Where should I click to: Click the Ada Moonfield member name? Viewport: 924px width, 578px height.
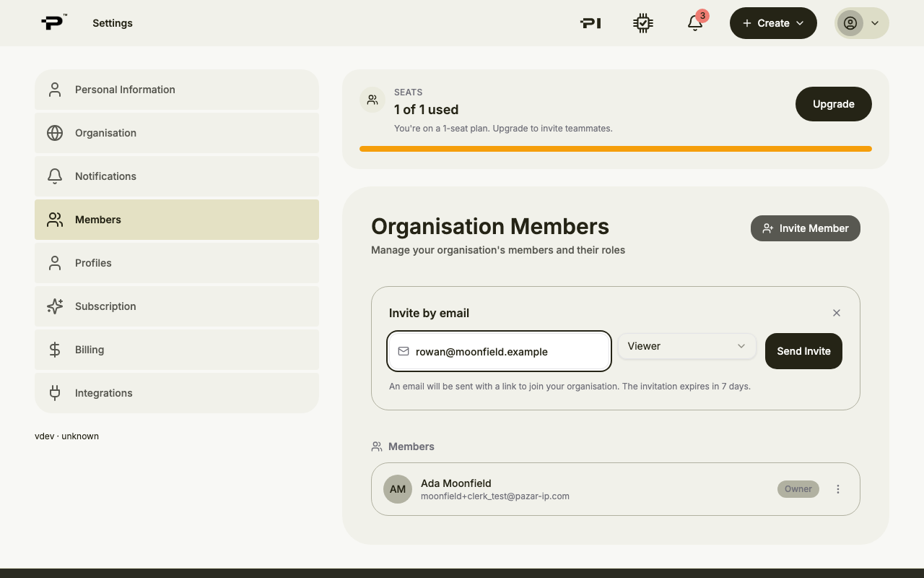456,483
